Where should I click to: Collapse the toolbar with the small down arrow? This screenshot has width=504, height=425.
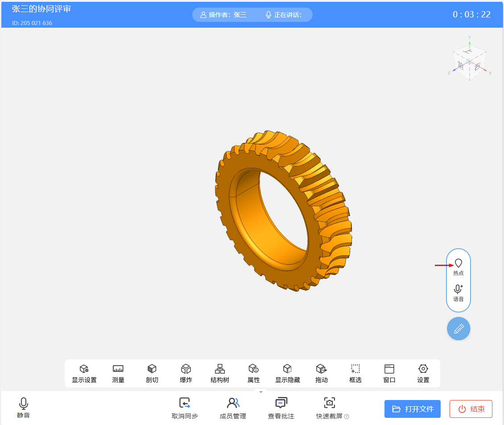[x=261, y=392]
